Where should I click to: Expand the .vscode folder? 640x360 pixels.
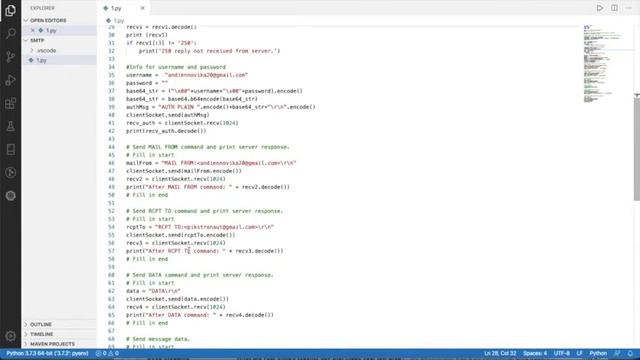[46, 50]
